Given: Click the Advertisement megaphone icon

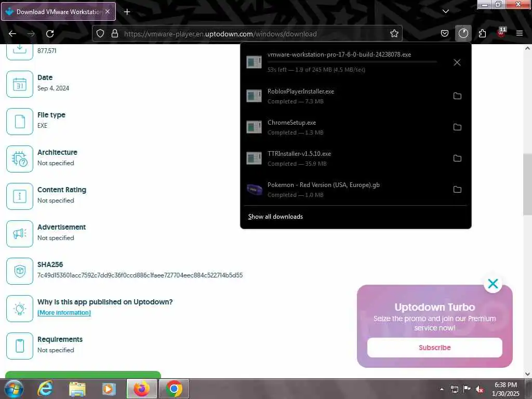Looking at the screenshot, I should pos(20,234).
